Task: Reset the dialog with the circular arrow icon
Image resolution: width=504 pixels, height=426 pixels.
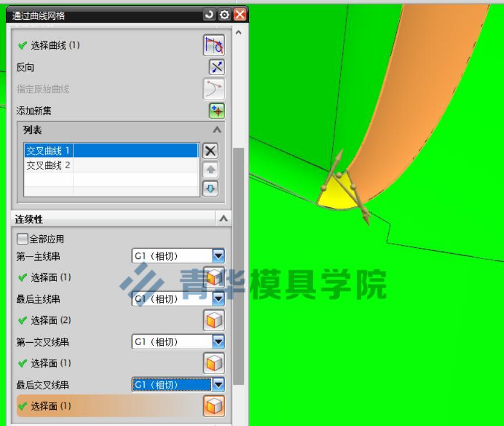Action: [x=209, y=15]
